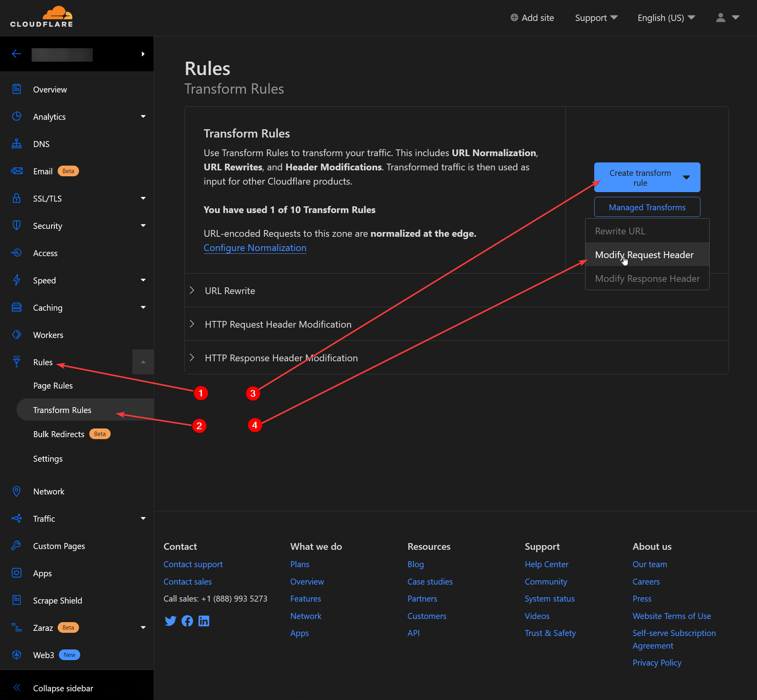
Task: Collapse the sidebar
Action: (x=63, y=688)
